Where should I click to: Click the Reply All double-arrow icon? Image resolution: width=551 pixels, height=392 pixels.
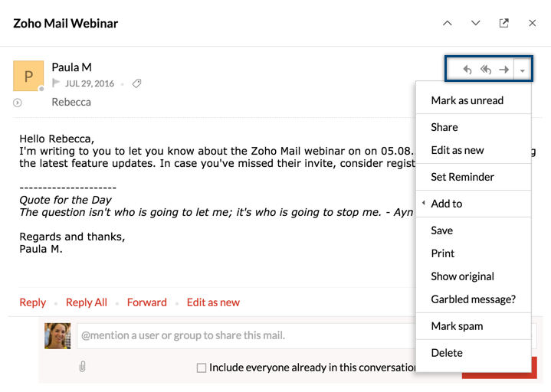486,70
